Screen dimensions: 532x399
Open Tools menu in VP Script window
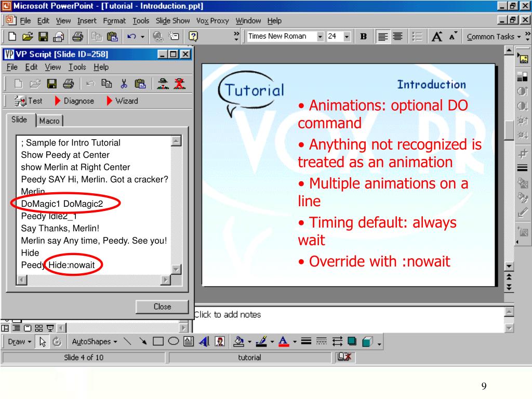pyautogui.click(x=77, y=67)
